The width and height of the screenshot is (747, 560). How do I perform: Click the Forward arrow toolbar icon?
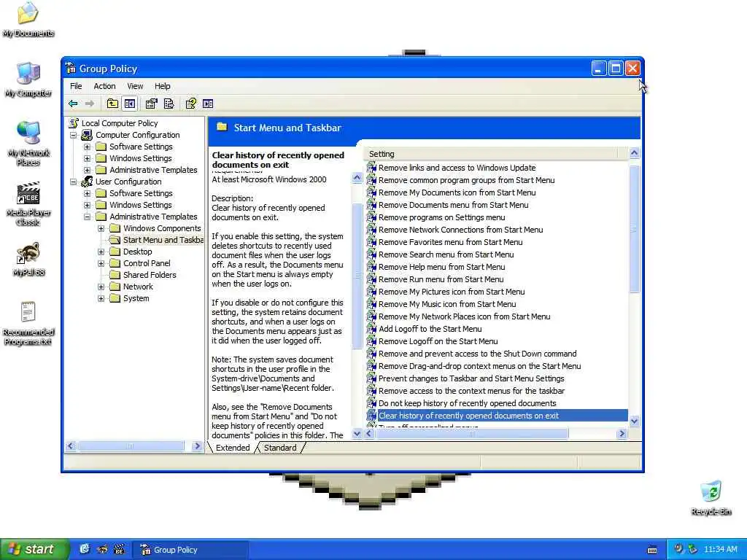point(90,104)
